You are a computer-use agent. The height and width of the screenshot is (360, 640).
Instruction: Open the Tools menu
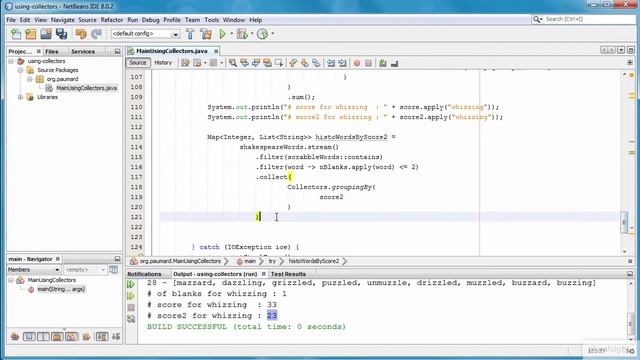click(211, 20)
